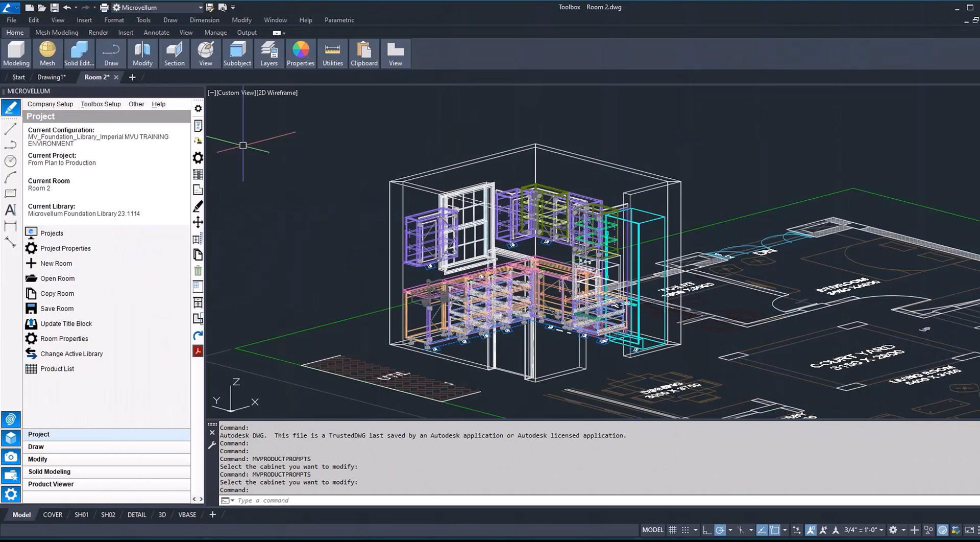This screenshot has width=980, height=542.
Task: Toggle clean screen in status bar
Action: click(969, 530)
